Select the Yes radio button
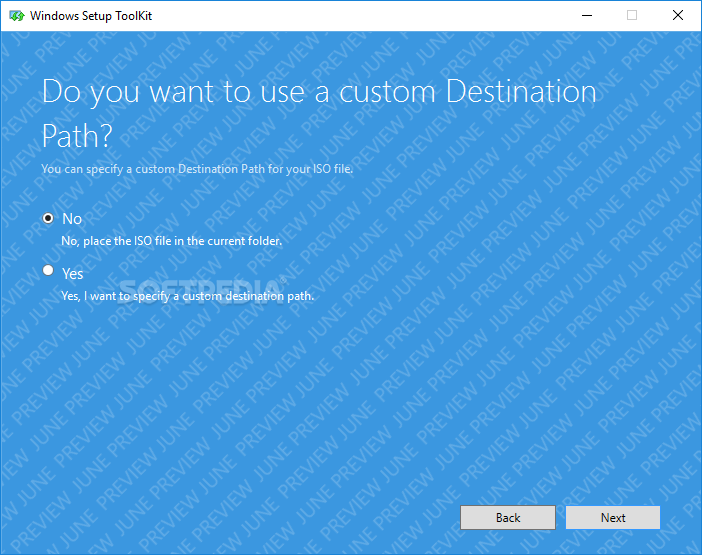702x555 pixels. (48, 270)
